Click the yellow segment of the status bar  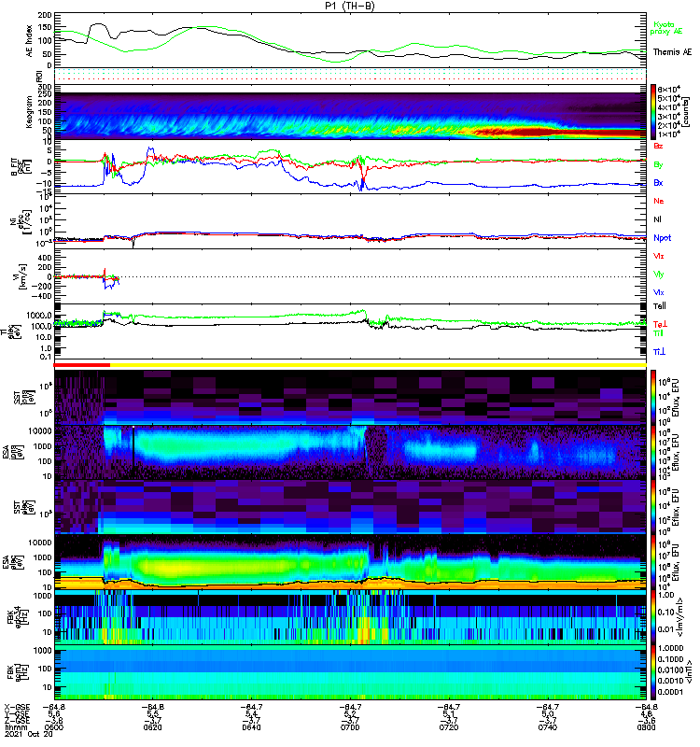pyautogui.click(x=378, y=365)
